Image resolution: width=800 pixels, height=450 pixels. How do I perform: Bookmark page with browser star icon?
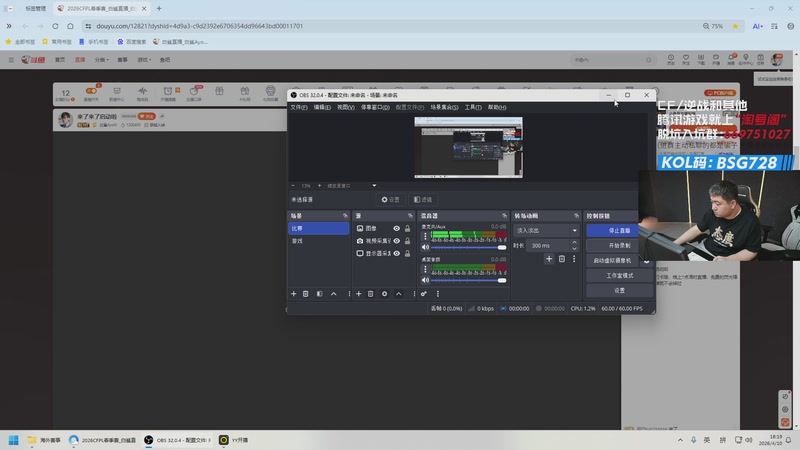(x=735, y=26)
